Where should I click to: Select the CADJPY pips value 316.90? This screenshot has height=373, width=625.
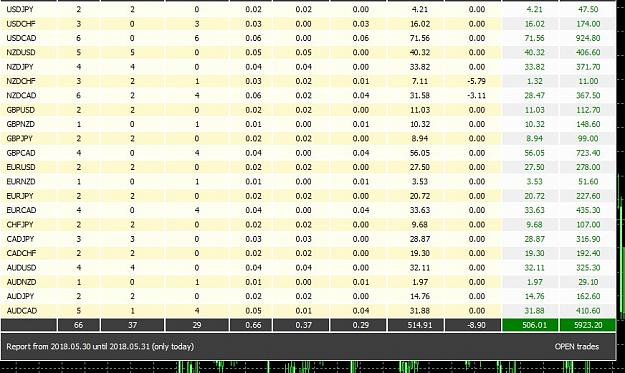pos(588,239)
